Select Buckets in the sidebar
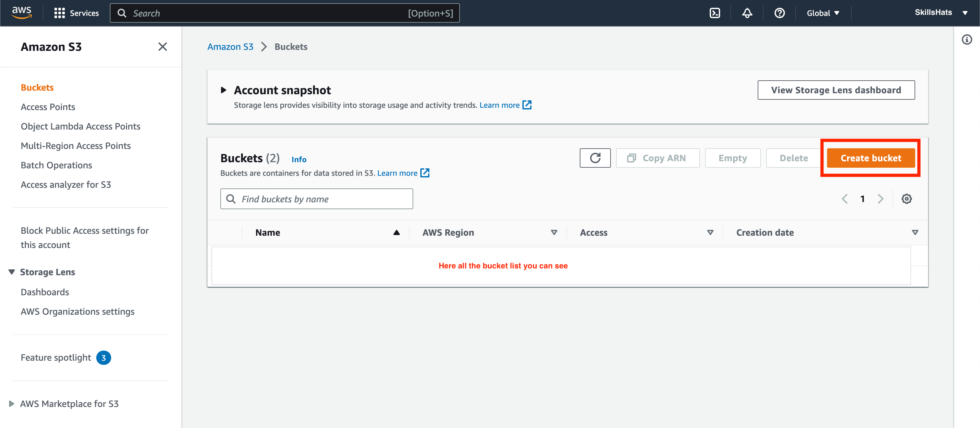The height and width of the screenshot is (428, 980). 37,87
